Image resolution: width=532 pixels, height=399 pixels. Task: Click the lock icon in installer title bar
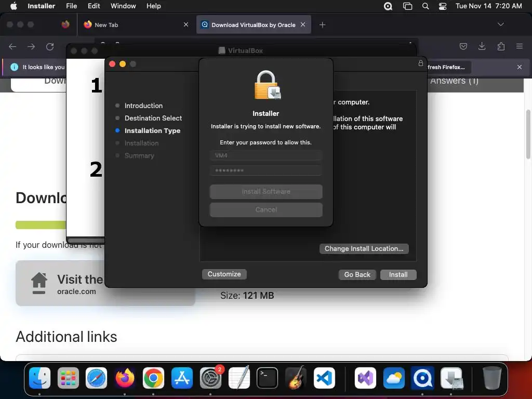click(x=421, y=63)
